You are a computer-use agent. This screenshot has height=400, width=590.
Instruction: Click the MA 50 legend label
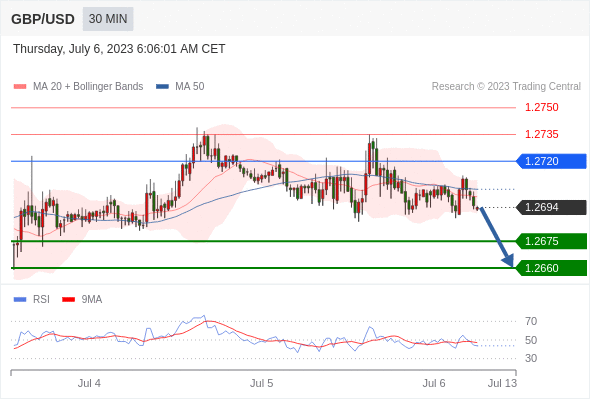coord(190,87)
